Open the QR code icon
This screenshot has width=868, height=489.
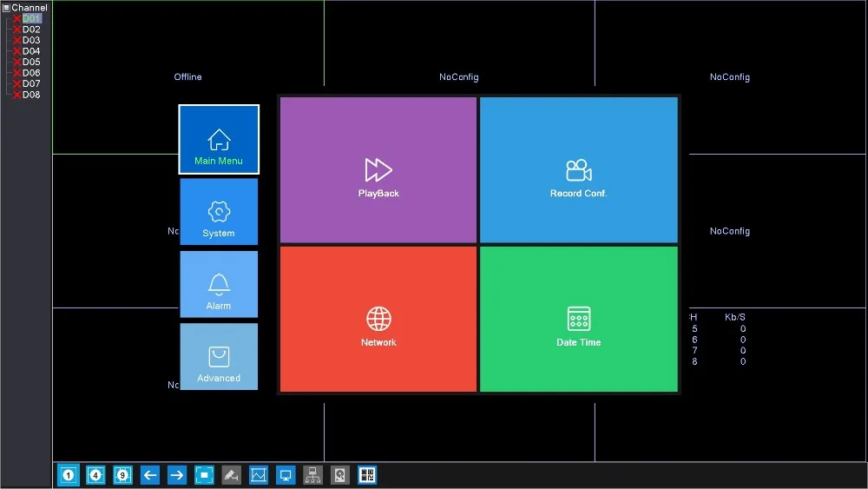[367, 475]
